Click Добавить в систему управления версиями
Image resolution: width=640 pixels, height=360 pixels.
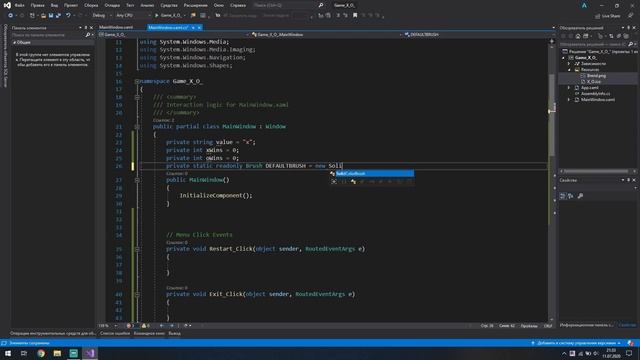pos(576,343)
